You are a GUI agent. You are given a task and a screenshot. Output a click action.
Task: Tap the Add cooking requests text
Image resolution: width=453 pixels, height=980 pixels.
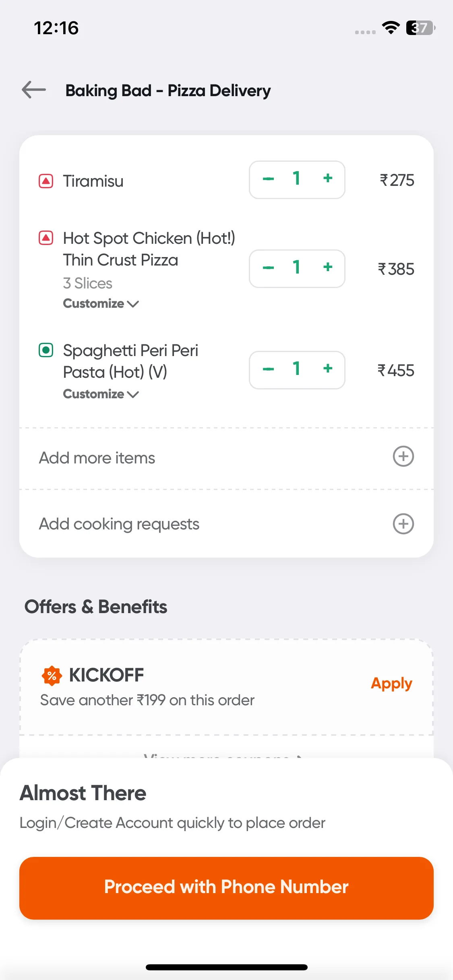pos(119,524)
